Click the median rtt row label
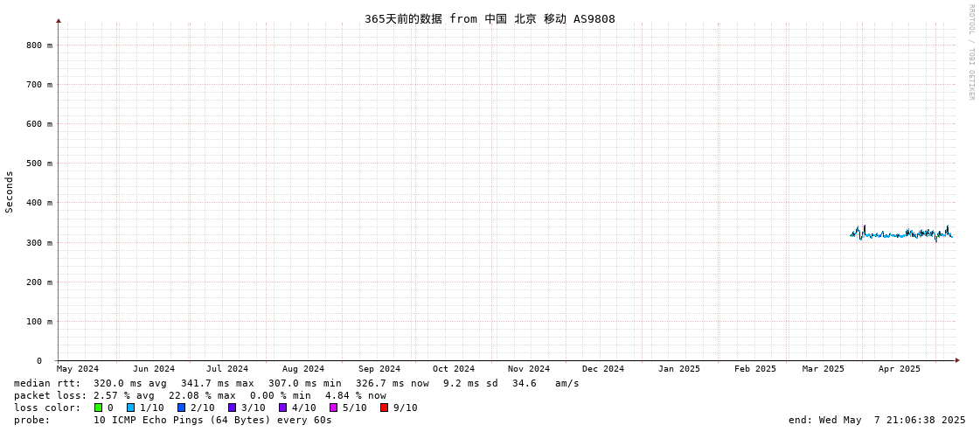This screenshot has width=980, height=432. click(x=47, y=383)
